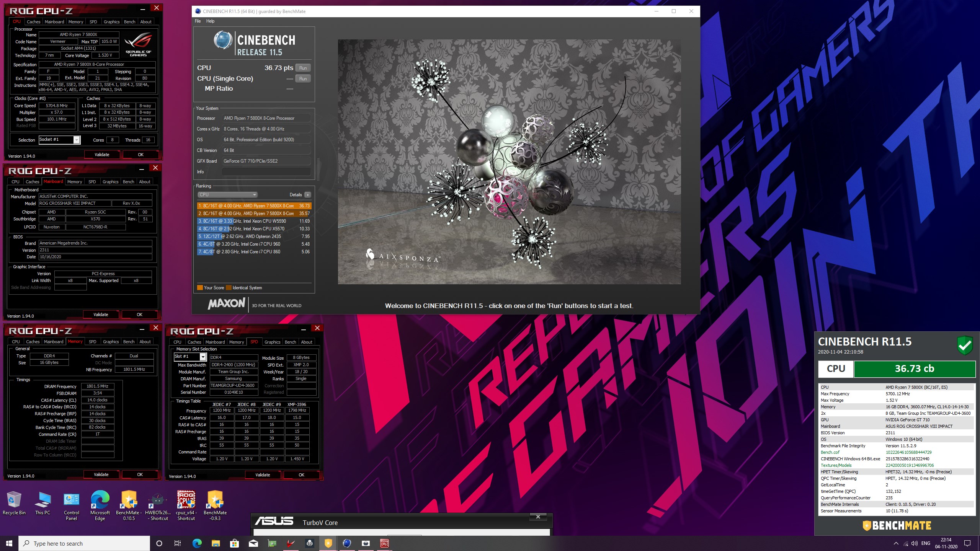This screenshot has width=980, height=551.
Task: Minimize the SPD CPU-Z window
Action: (304, 329)
